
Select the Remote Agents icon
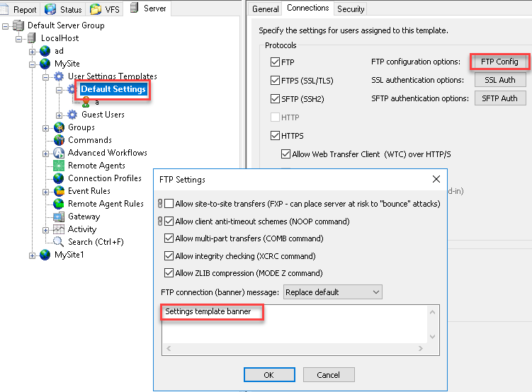point(59,166)
